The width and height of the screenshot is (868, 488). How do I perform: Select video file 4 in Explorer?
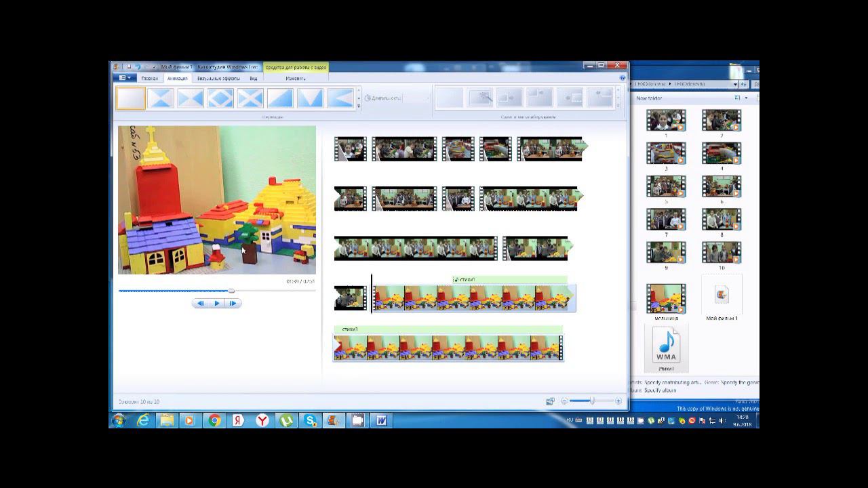(x=722, y=154)
